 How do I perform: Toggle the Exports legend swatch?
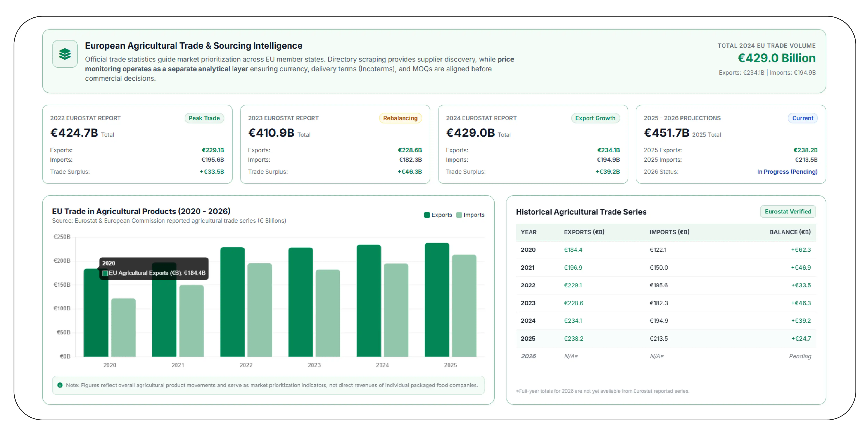[427, 215]
